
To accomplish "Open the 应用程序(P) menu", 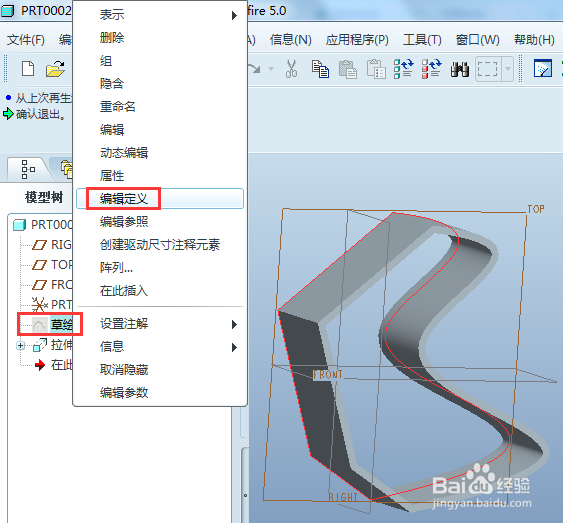I will [x=357, y=39].
